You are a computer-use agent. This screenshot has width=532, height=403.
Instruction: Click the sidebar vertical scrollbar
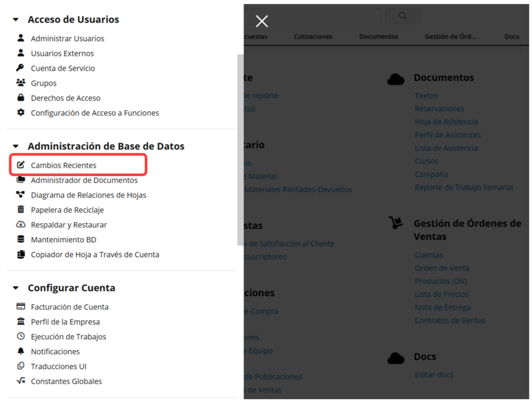pos(240,150)
